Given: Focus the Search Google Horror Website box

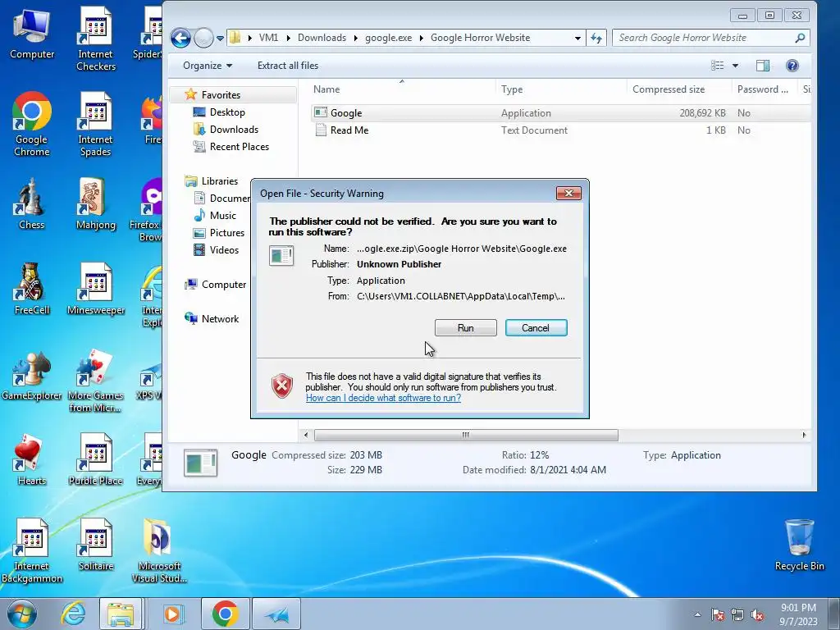Looking at the screenshot, I should coord(710,38).
